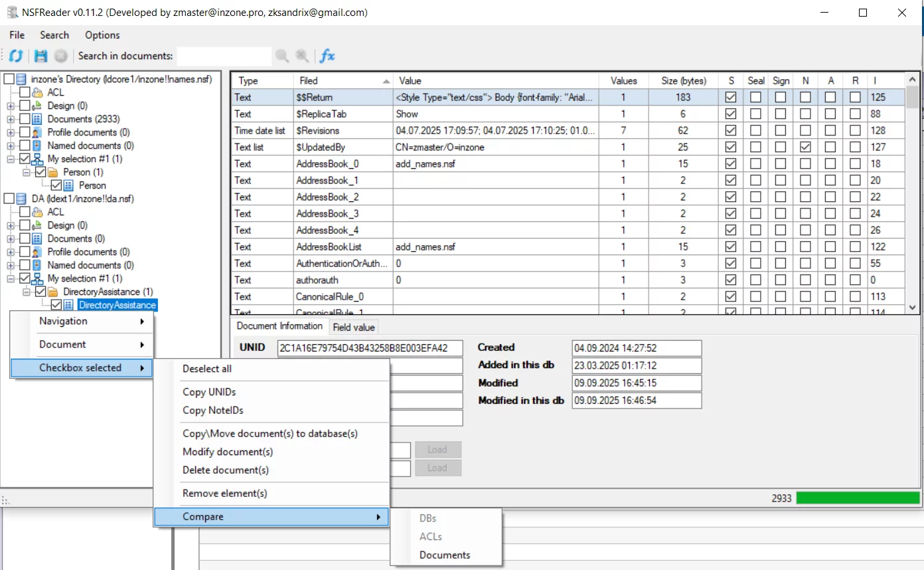The image size is (924, 570).
Task: Check the Documents (2933) checkbox
Action: (x=25, y=119)
